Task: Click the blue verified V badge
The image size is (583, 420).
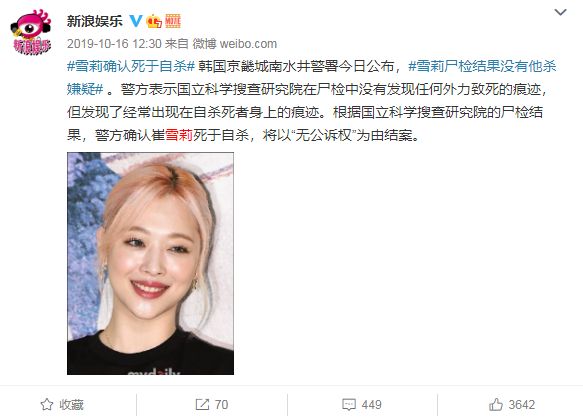Action: tap(136, 21)
